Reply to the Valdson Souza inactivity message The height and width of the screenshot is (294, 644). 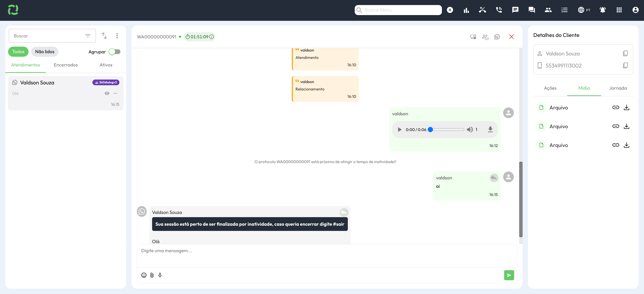[344, 212]
